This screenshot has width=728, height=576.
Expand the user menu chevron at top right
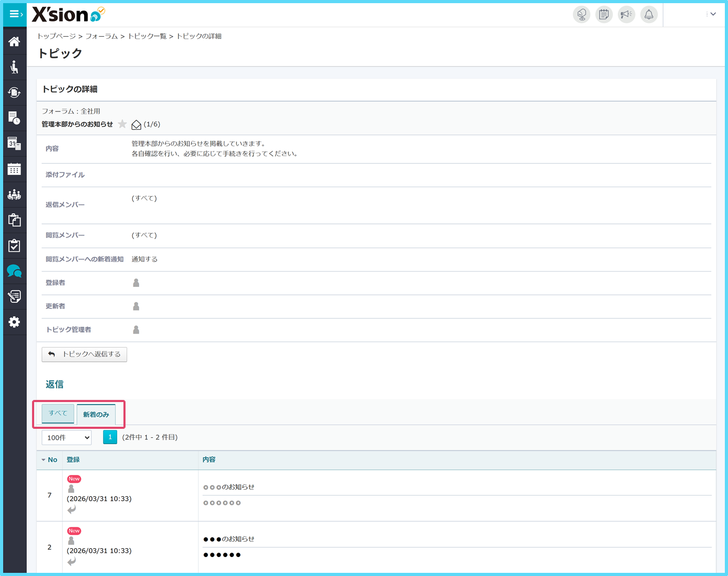[x=713, y=14]
